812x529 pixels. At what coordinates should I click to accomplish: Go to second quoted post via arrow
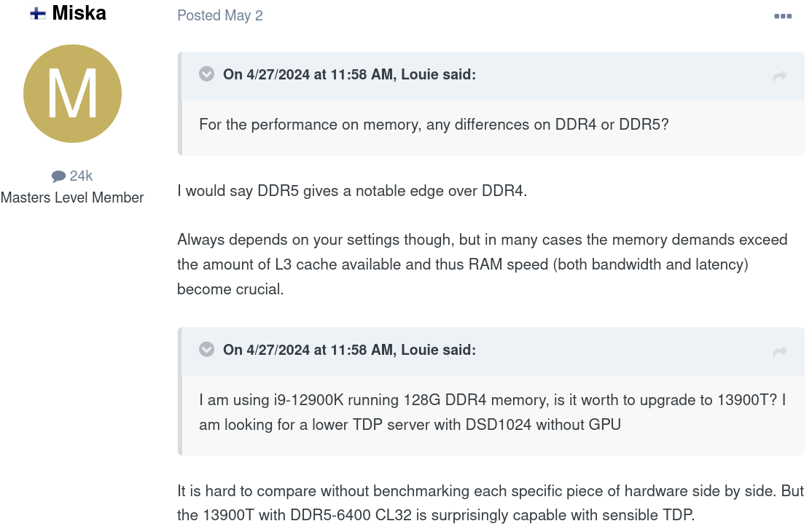pyautogui.click(x=780, y=352)
